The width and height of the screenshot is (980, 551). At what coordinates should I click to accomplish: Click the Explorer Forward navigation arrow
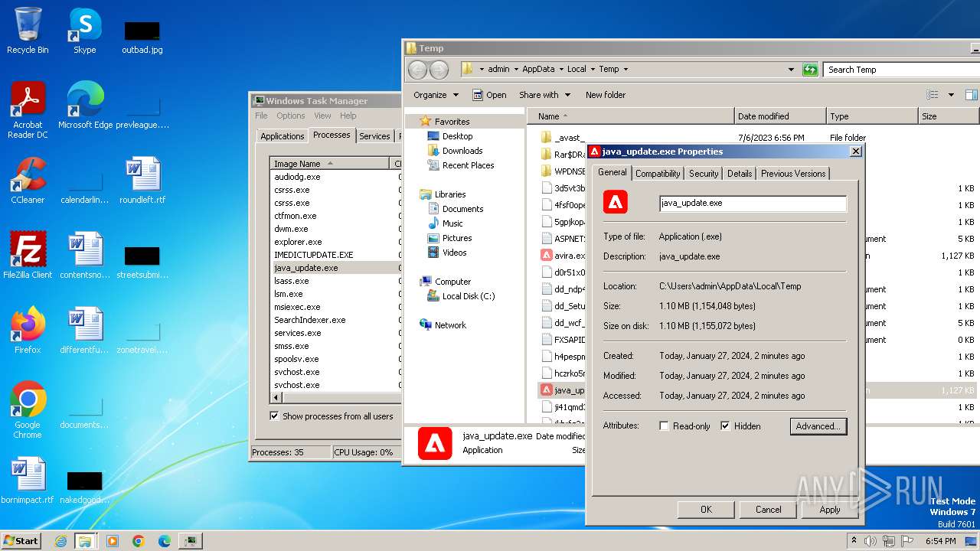(x=439, y=70)
